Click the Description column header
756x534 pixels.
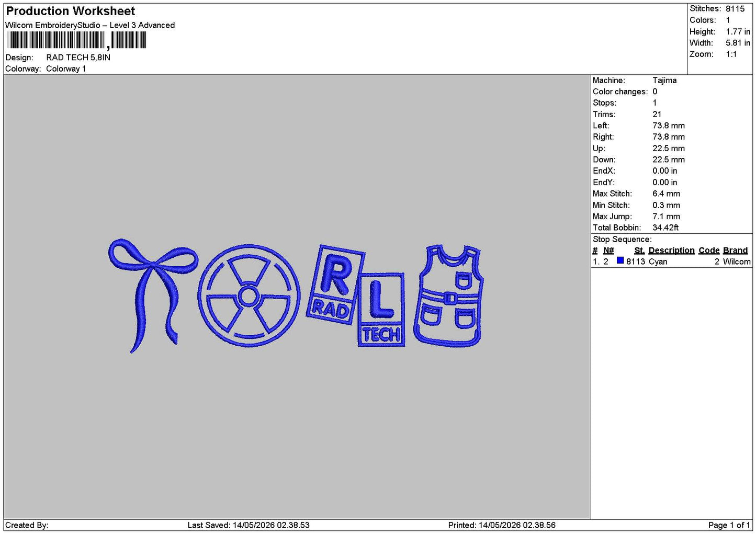coord(672,251)
